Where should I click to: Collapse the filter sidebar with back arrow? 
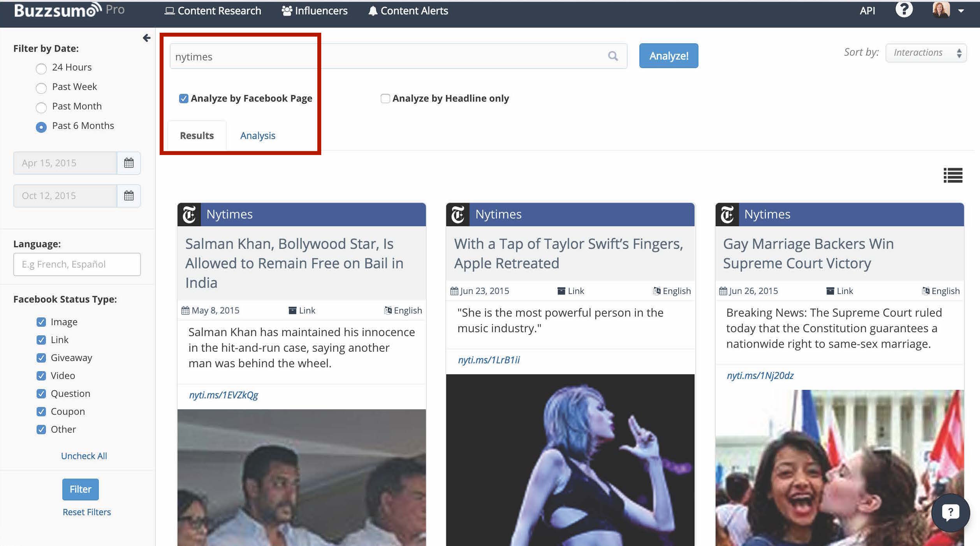point(146,38)
